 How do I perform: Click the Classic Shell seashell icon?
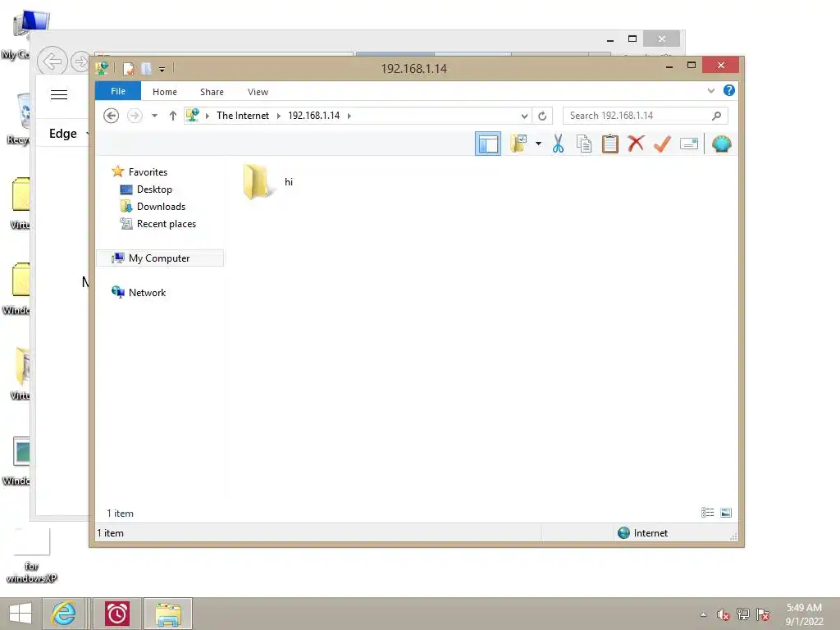(721, 144)
